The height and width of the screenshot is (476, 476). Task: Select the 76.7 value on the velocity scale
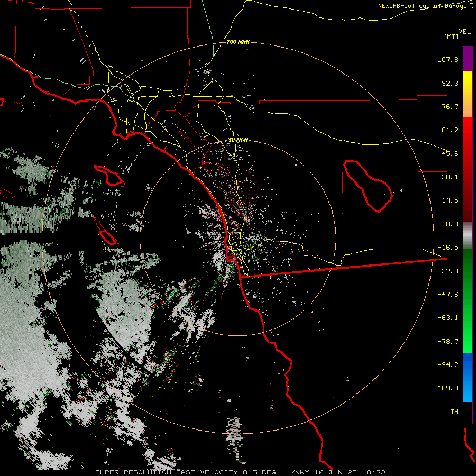[x=450, y=106]
